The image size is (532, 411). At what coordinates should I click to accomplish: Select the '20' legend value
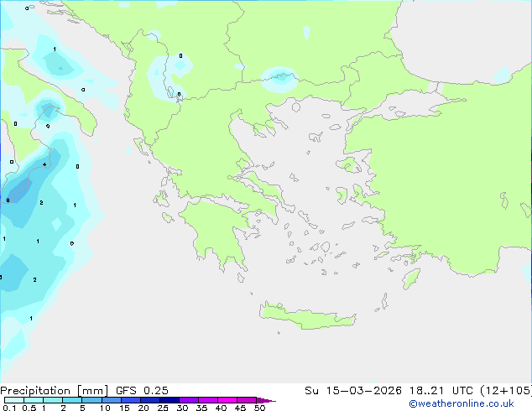pos(143,408)
